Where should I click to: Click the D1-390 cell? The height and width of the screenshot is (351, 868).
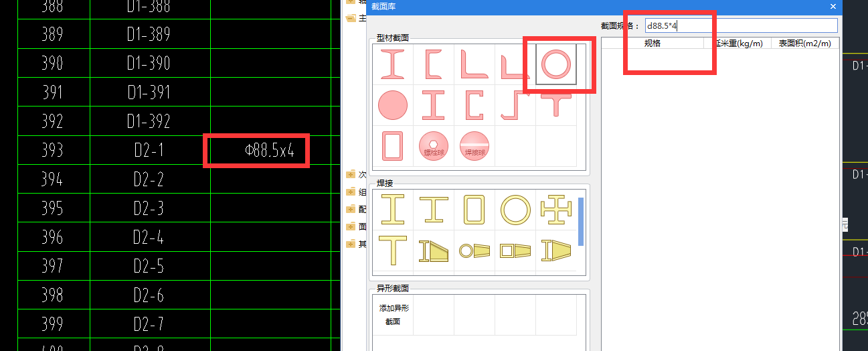149,64
